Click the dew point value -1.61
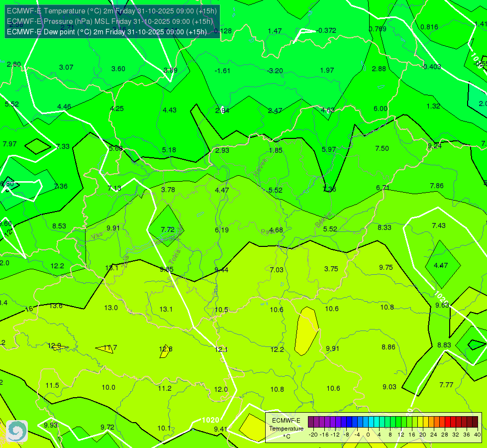 point(222,71)
